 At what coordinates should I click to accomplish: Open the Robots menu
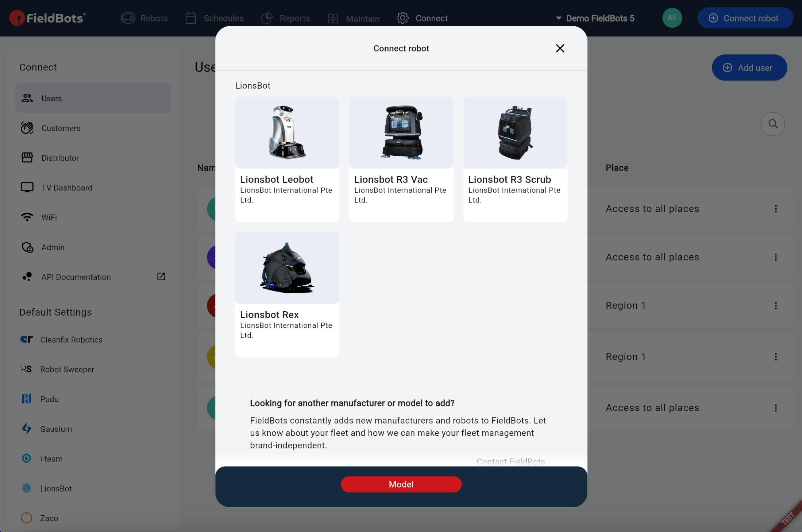click(x=144, y=18)
